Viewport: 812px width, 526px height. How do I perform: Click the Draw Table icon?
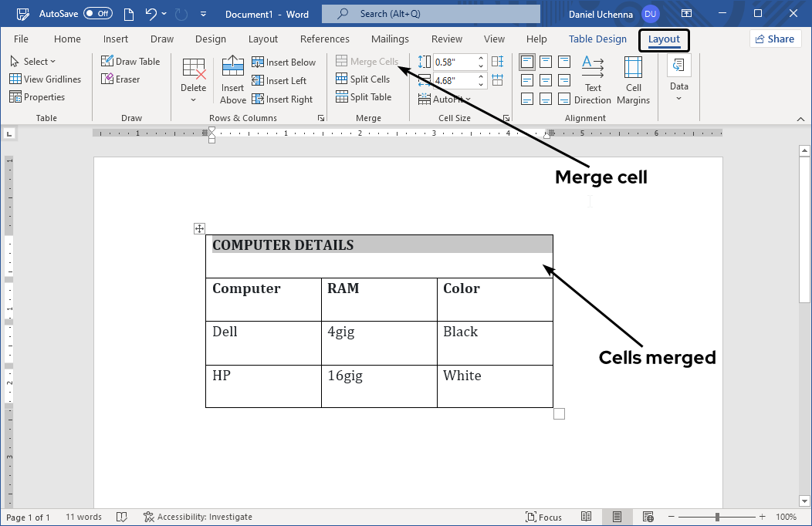pyautogui.click(x=131, y=61)
